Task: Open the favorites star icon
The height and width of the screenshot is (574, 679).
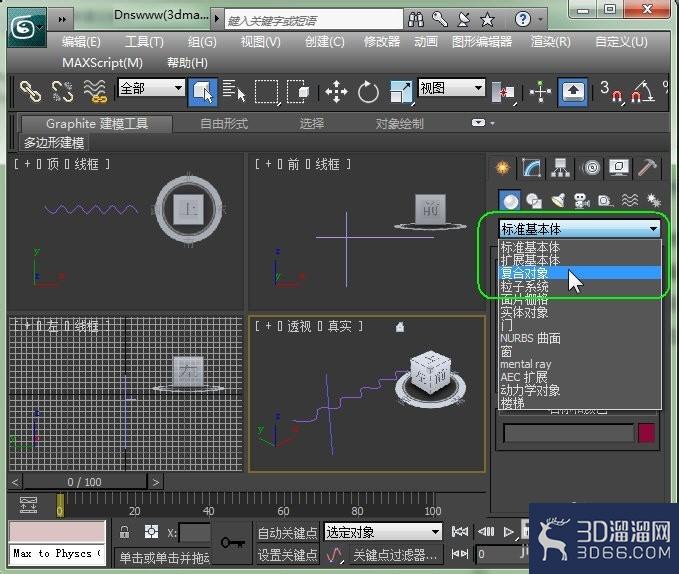Action: [488, 19]
